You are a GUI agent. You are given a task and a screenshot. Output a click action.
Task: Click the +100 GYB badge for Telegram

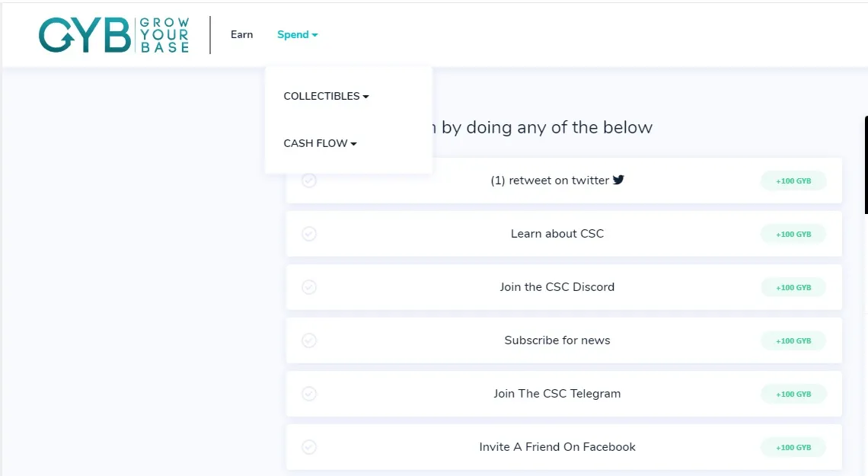tap(793, 394)
